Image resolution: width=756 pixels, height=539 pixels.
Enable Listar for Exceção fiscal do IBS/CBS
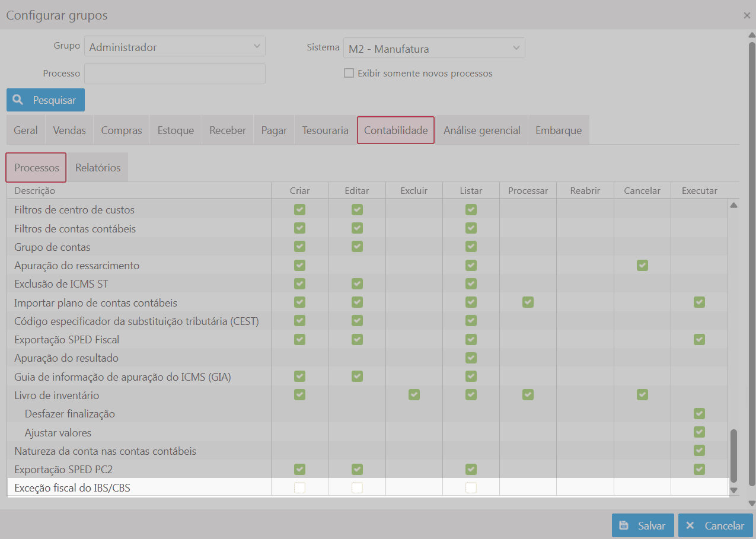pyautogui.click(x=471, y=487)
